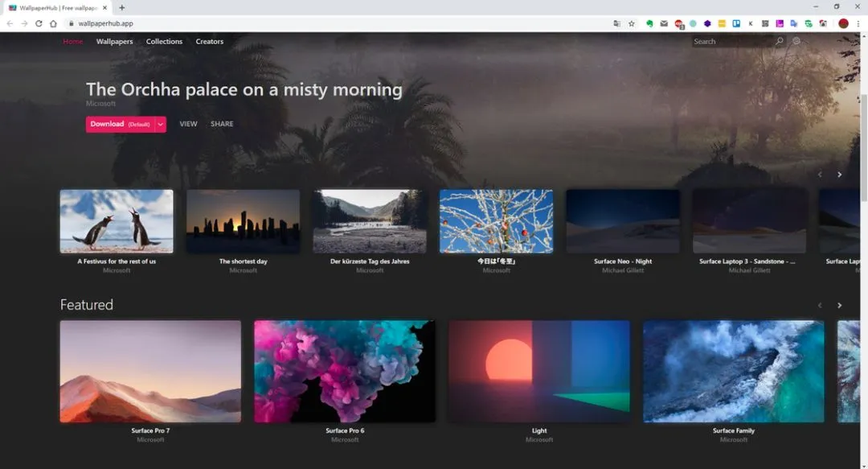The width and height of the screenshot is (868, 469).
Task: Click the Featured section heading
Action: click(x=86, y=305)
